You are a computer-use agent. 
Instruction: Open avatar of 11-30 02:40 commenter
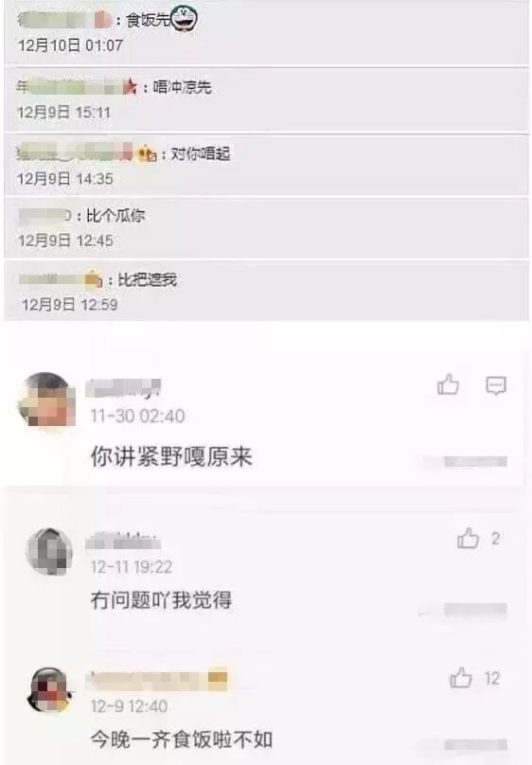(46, 400)
